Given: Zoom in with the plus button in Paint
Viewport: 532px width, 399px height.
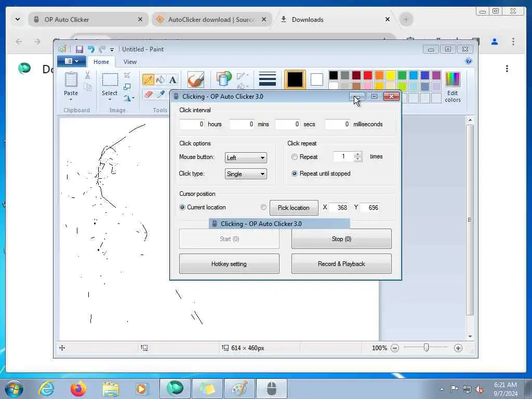Looking at the screenshot, I should coord(458,348).
